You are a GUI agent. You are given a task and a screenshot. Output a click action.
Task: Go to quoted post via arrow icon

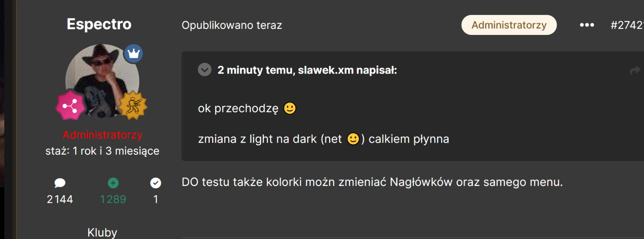[x=635, y=71]
